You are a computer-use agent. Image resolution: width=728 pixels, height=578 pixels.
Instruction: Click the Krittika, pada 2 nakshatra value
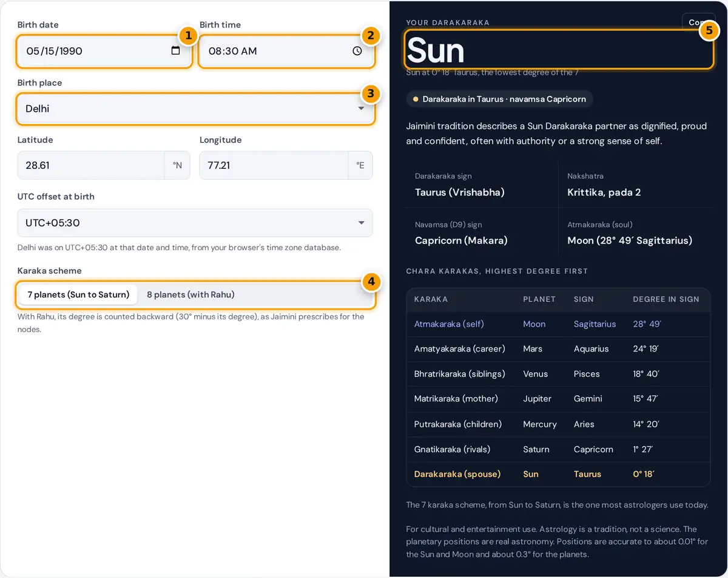[x=604, y=192]
